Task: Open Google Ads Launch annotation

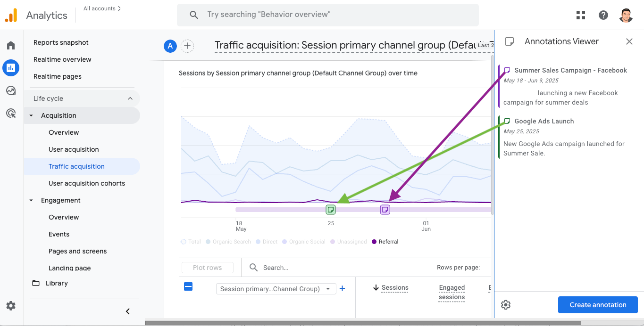Action: 544,121
